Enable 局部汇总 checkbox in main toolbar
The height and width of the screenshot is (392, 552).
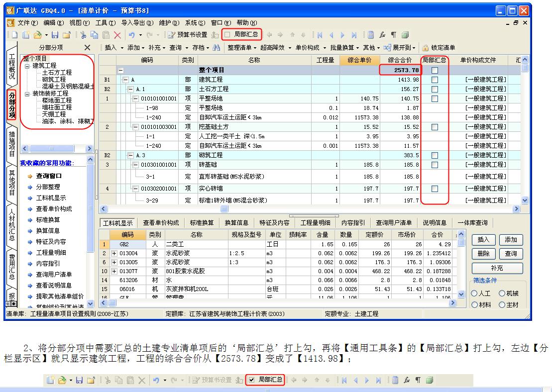coord(227,34)
